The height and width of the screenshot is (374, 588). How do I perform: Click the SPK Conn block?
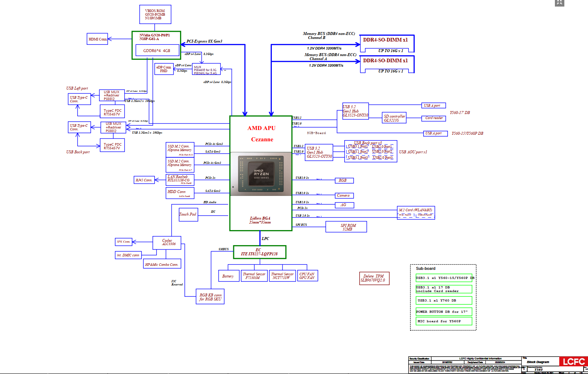click(x=123, y=242)
